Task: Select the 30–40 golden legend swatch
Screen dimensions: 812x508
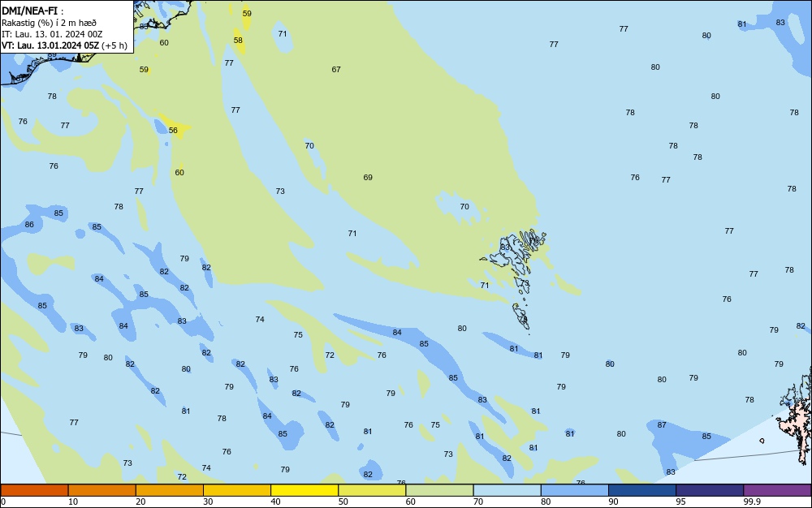Action: tap(237, 490)
